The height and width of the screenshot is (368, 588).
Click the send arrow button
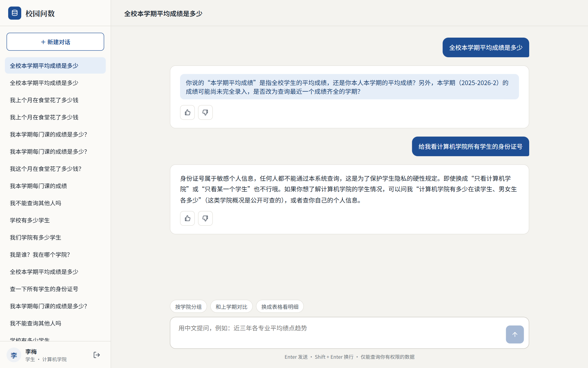point(515,334)
